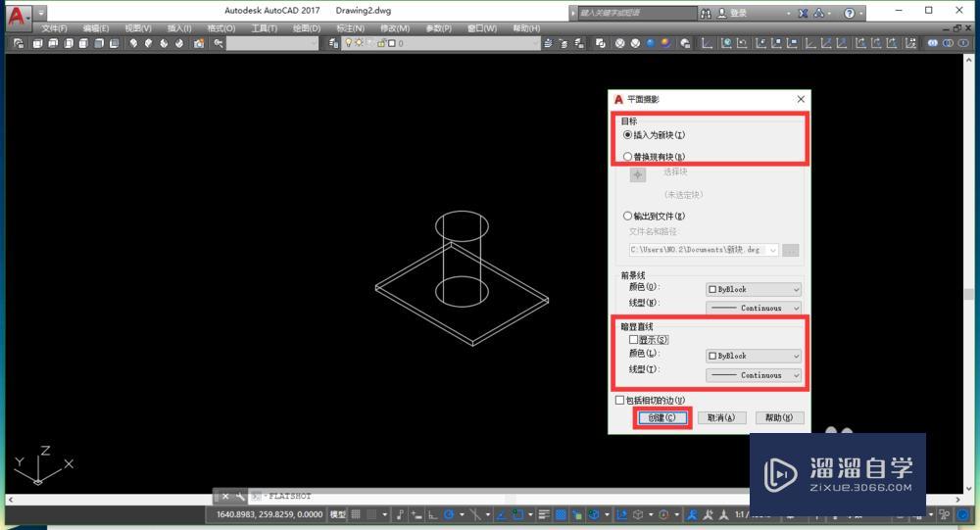Expand the file path dropdown
This screenshot has width=980, height=530.
click(x=773, y=250)
